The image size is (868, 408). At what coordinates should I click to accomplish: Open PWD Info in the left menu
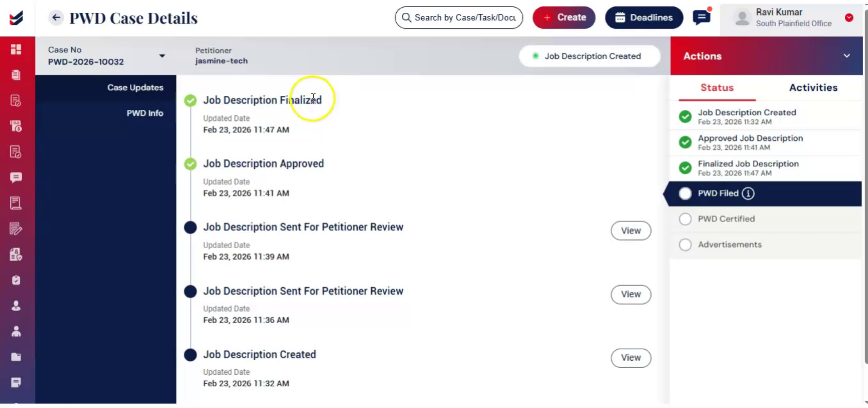[x=145, y=113]
